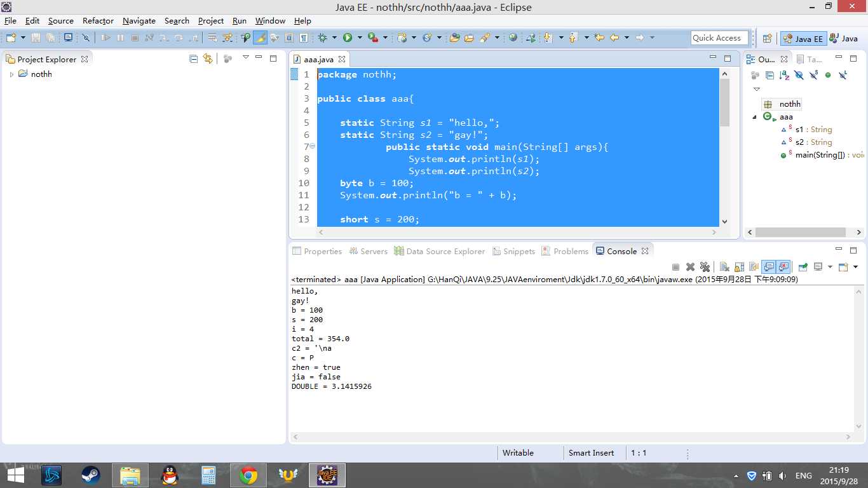
Task: Open Web Browser globe icon
Action: coord(513,38)
